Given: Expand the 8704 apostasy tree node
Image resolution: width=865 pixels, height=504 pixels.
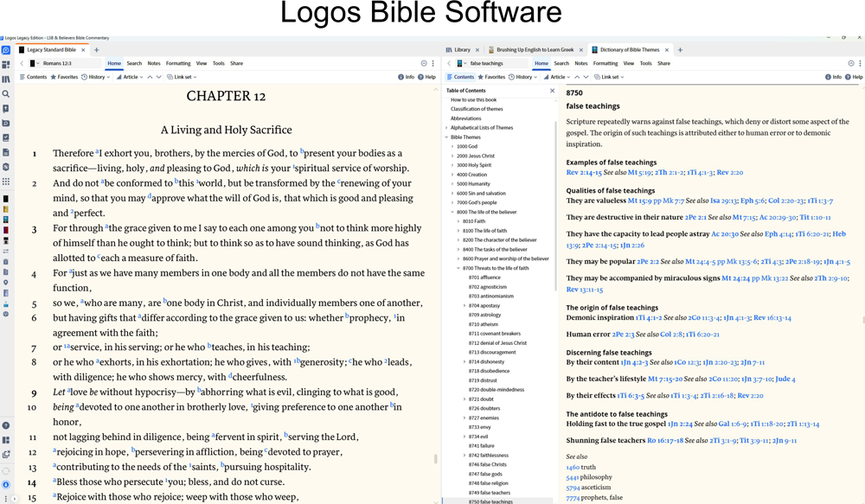Looking at the screenshot, I should tap(465, 305).
